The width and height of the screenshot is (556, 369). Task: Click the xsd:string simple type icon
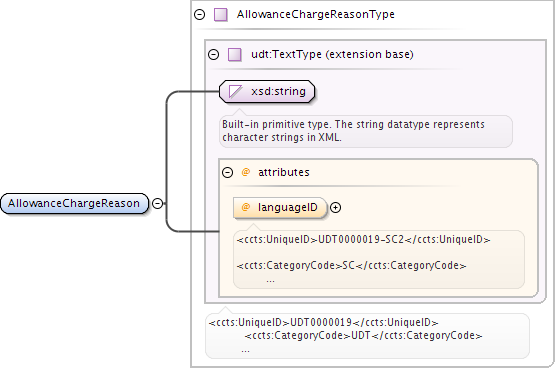[235, 91]
